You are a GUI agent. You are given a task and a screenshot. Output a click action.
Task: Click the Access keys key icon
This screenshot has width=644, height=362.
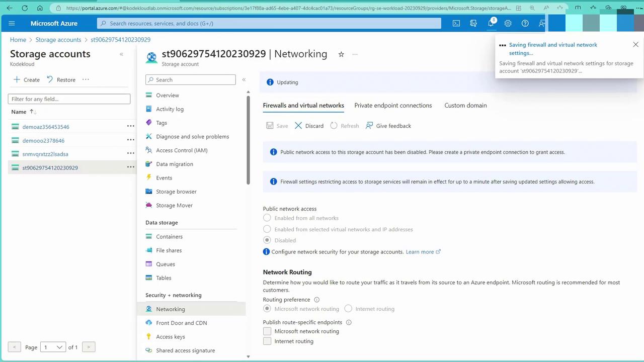pyautogui.click(x=149, y=336)
